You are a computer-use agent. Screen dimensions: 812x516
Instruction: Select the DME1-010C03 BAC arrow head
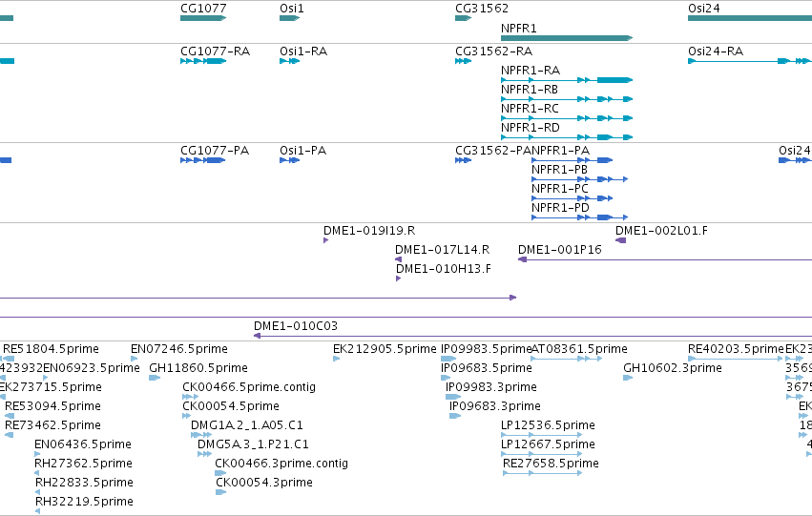tap(257, 336)
